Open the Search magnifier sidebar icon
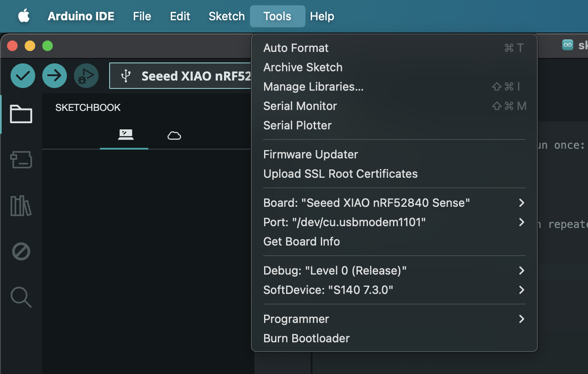Screen dimensions: 588x374 point(21,297)
